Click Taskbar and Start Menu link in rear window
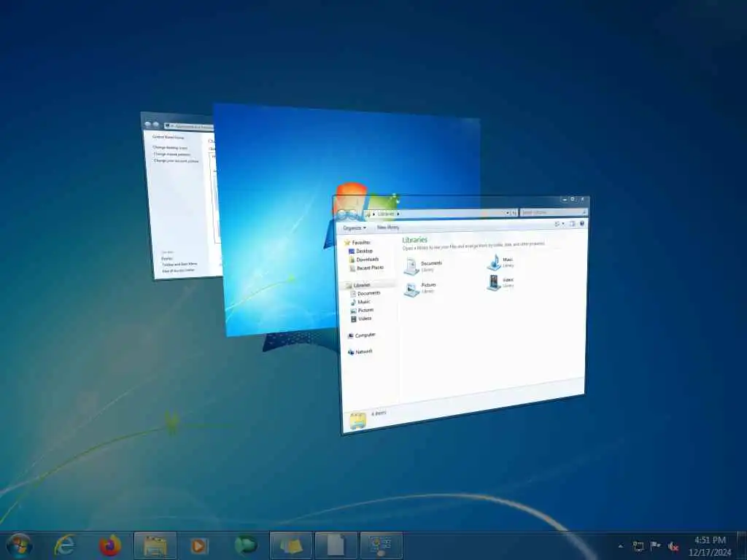 (x=179, y=264)
